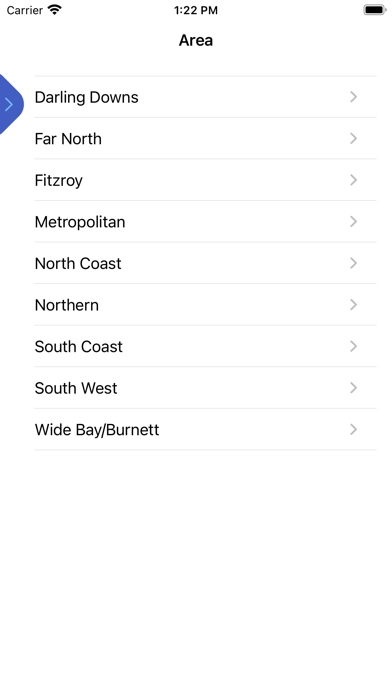Expand the South Coast chevron
This screenshot has width=392, height=696.
[x=353, y=346]
